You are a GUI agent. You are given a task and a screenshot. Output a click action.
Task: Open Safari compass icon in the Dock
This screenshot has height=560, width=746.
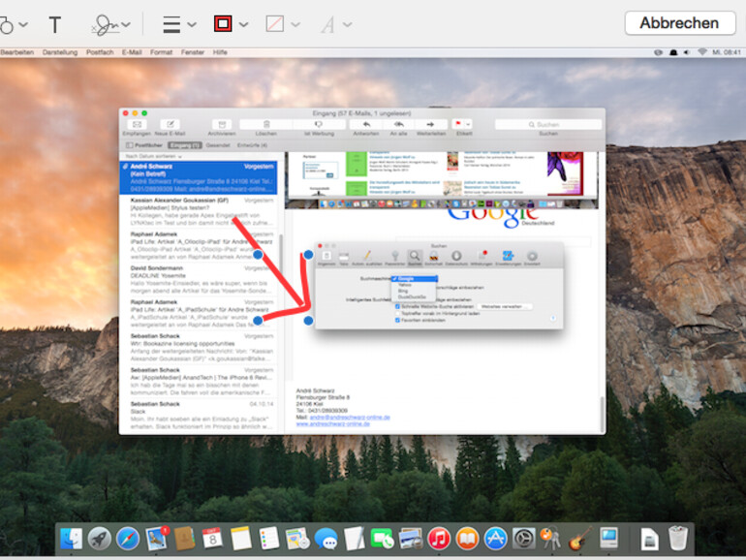coord(128,539)
